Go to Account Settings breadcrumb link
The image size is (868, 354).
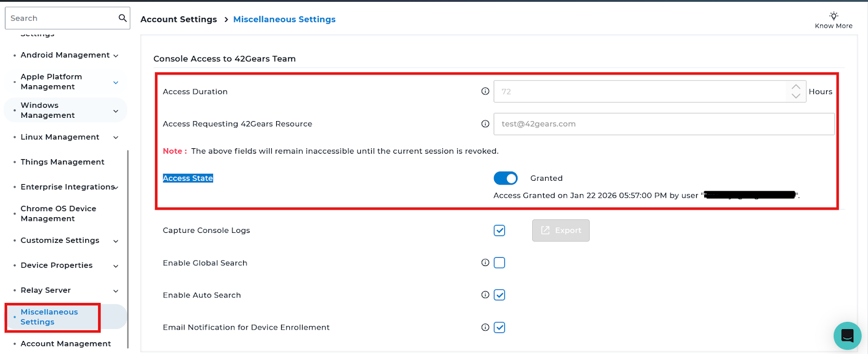point(178,19)
